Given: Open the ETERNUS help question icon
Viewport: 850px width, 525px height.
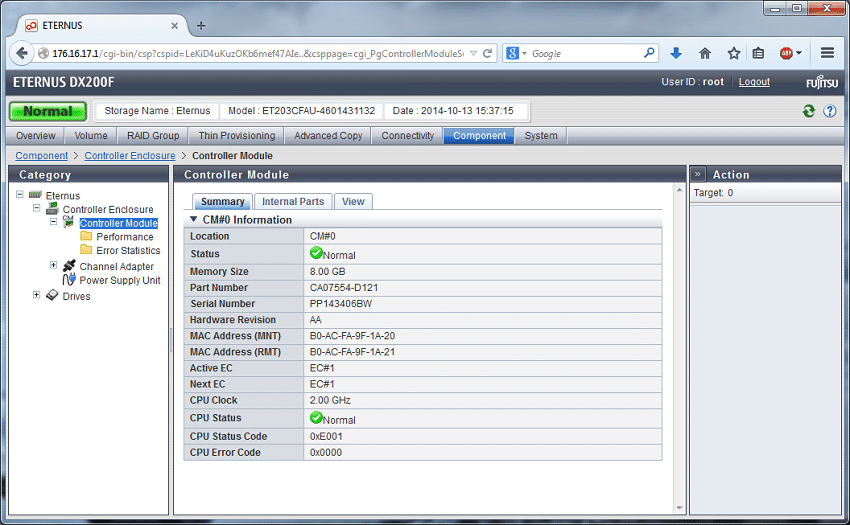Looking at the screenshot, I should [829, 111].
